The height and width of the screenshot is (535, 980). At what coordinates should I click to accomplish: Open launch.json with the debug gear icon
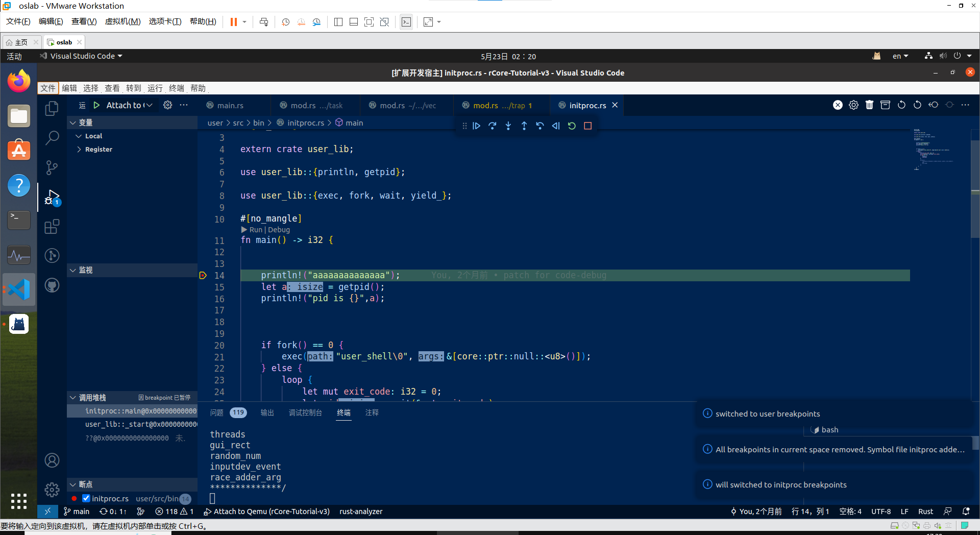167,105
